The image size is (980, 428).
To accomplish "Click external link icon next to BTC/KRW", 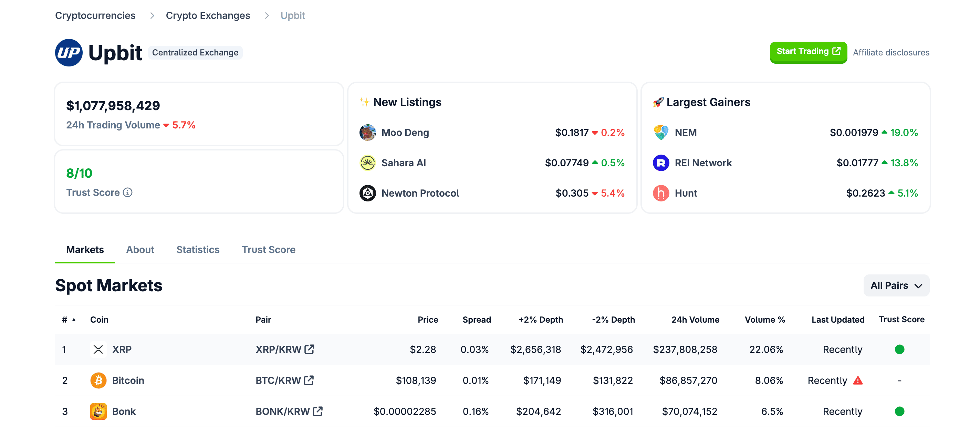I will pyautogui.click(x=309, y=380).
